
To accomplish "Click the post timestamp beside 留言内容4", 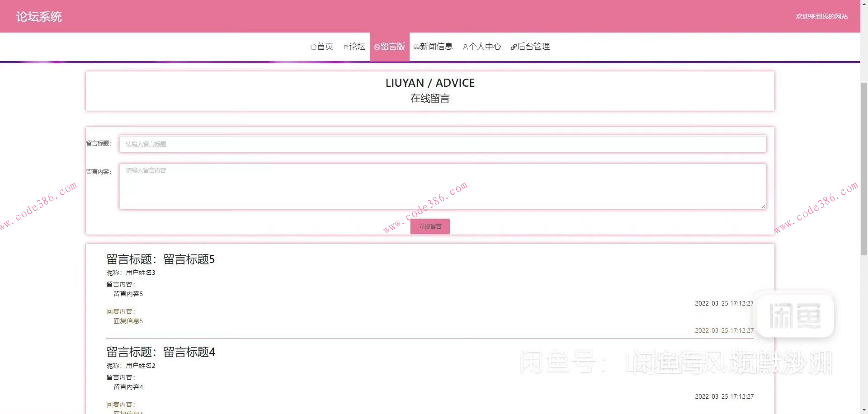I will click(x=724, y=396).
